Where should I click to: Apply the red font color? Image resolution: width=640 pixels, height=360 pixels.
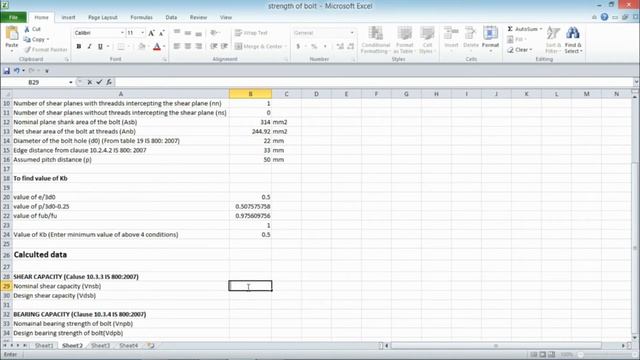pyautogui.click(x=157, y=47)
